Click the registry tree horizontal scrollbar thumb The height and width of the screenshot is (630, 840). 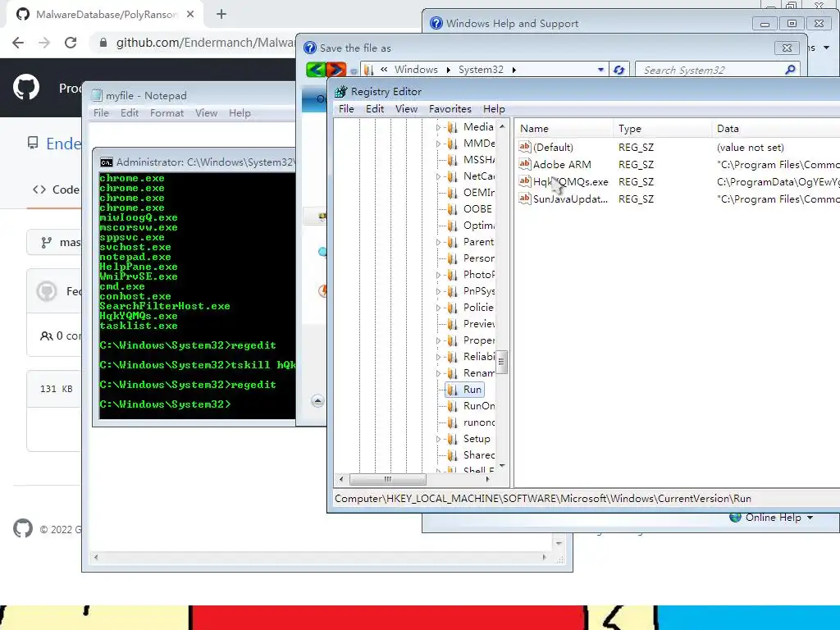pyautogui.click(x=388, y=479)
